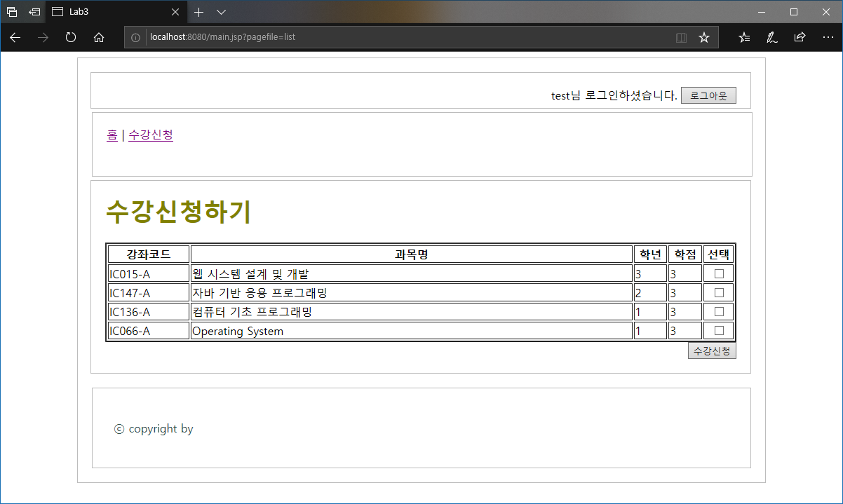Viewport: 843px width, 504px height.
Task: Click the 학년 column header
Action: (x=650, y=254)
